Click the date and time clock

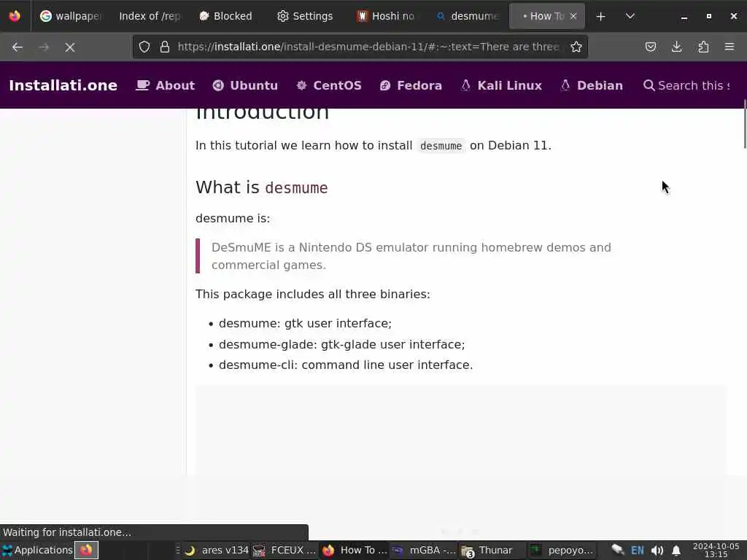tap(716, 550)
